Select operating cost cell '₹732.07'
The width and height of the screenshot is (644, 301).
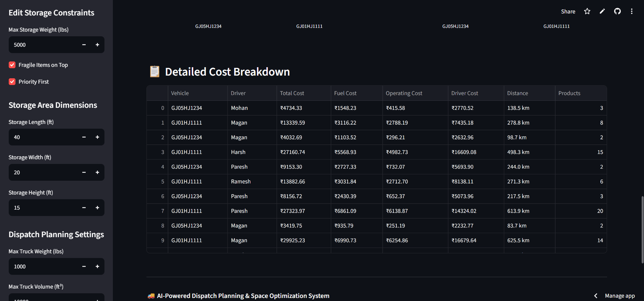(415, 167)
